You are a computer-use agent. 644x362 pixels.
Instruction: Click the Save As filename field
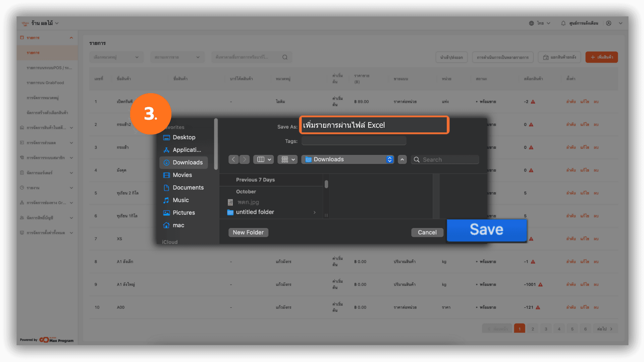[x=374, y=125]
